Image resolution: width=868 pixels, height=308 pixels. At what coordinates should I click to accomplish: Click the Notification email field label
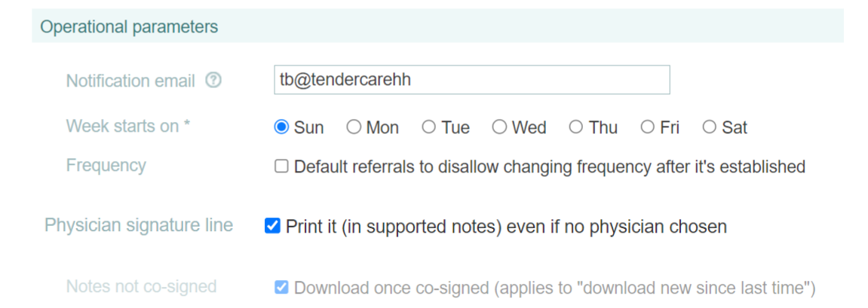[130, 81]
